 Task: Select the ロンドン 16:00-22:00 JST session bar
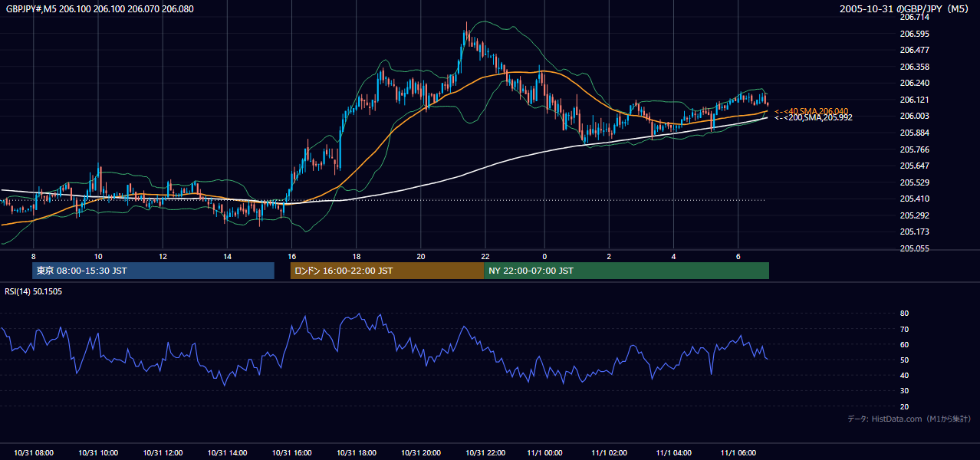click(387, 271)
